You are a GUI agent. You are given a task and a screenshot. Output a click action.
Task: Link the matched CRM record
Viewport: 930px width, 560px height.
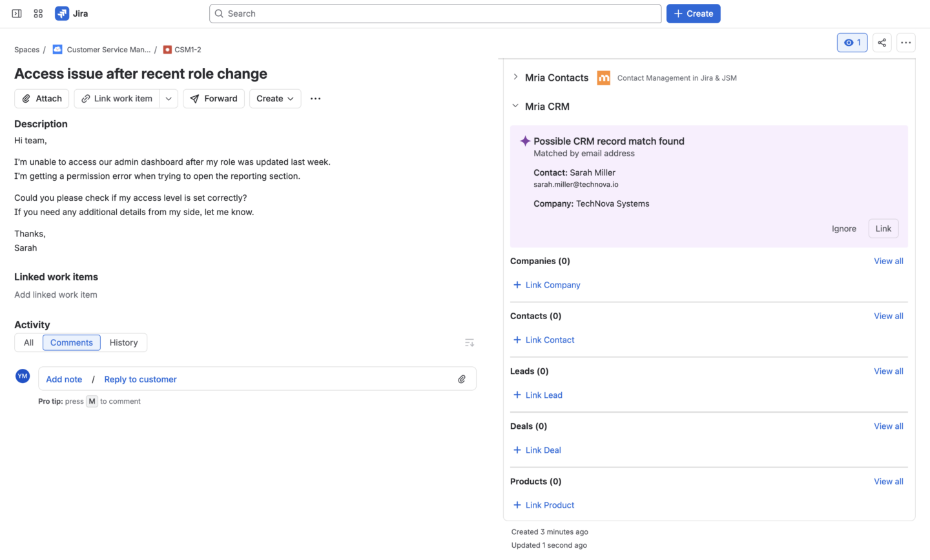pyautogui.click(x=883, y=229)
